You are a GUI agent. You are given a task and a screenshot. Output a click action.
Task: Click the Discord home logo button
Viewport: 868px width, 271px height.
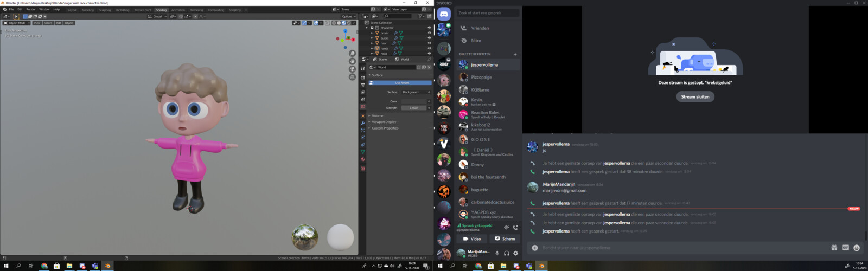(444, 14)
